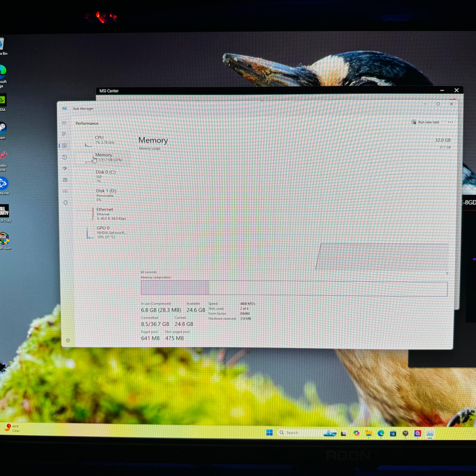Open the NVIDIA desktop shortcut
The width and height of the screenshot is (476, 476).
(3, 102)
